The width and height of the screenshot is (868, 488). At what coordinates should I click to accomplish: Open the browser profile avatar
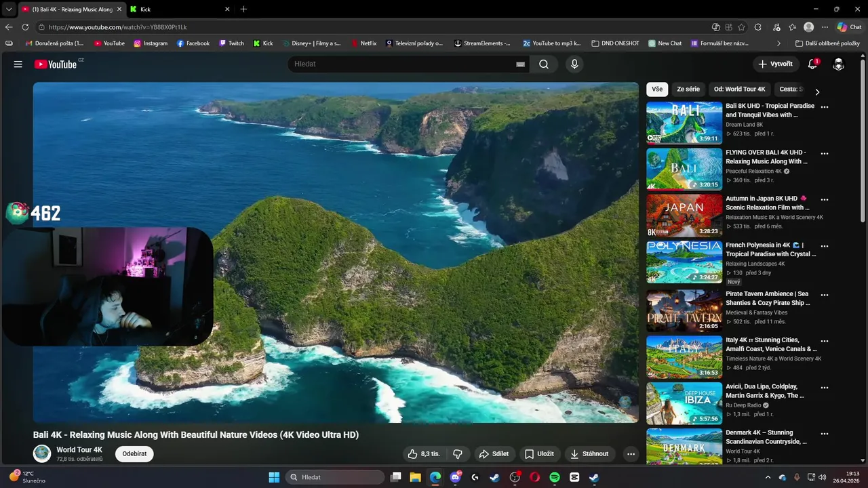808,27
